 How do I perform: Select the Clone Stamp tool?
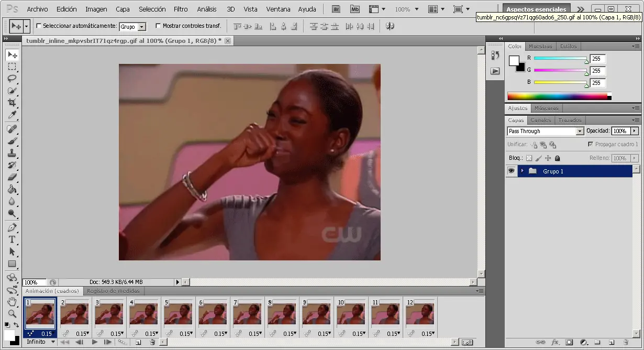(12, 153)
